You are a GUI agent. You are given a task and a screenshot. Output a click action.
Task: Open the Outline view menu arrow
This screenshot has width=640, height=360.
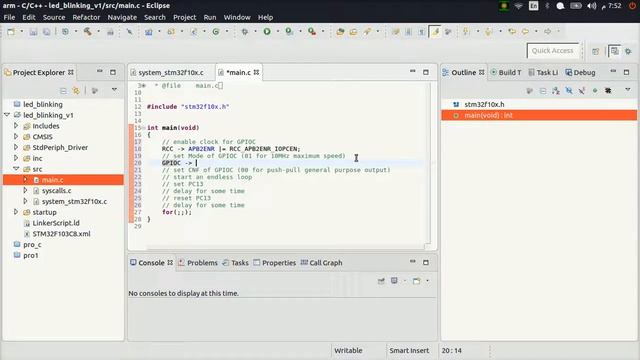point(628,90)
